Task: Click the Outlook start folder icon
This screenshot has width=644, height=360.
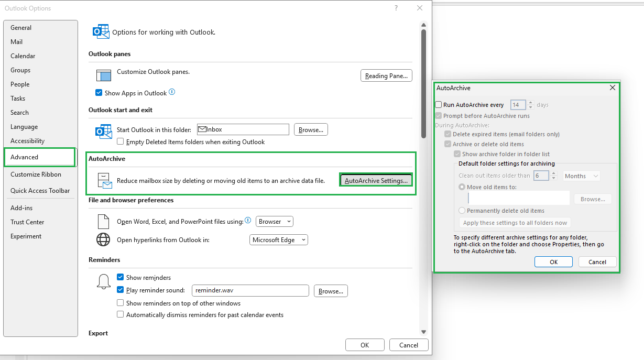Action: click(103, 131)
